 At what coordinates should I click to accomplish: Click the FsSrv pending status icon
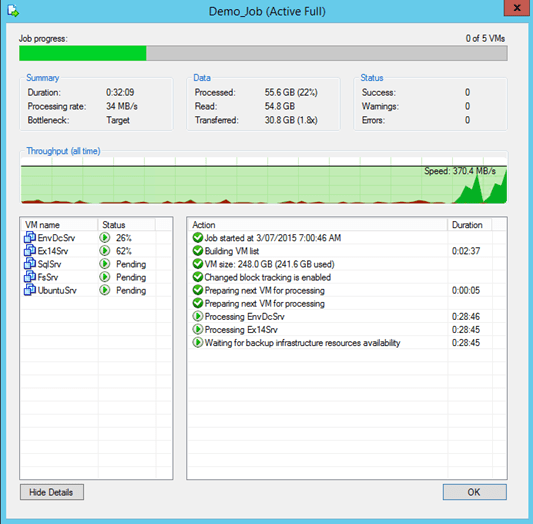[x=105, y=277]
